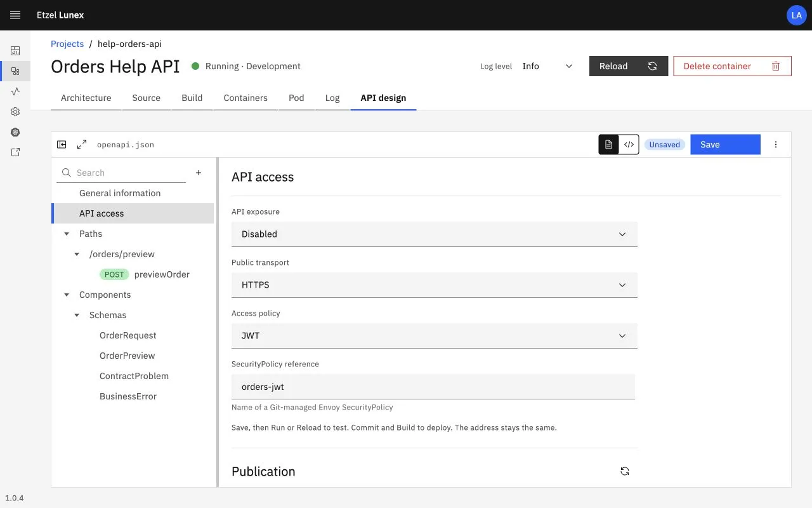The image size is (812, 508).
Task: Select the BusinessError schema
Action: pos(133,396)
